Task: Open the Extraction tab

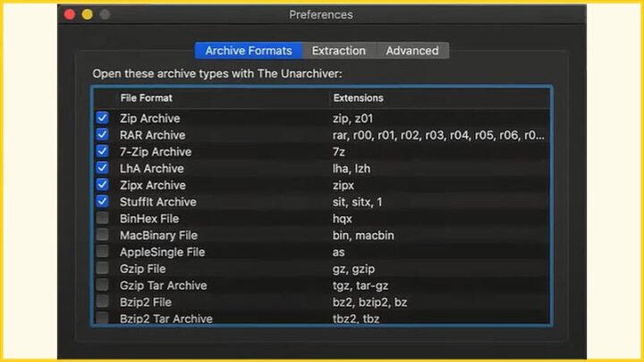Action: pyautogui.click(x=339, y=50)
